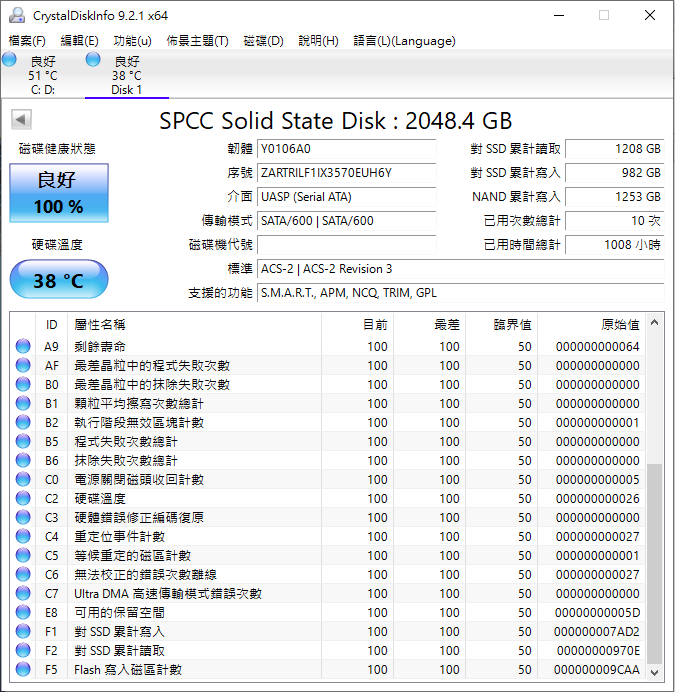Open the 佈景主題(T) menu
Screen dimensions: 675x692
[x=197, y=41]
